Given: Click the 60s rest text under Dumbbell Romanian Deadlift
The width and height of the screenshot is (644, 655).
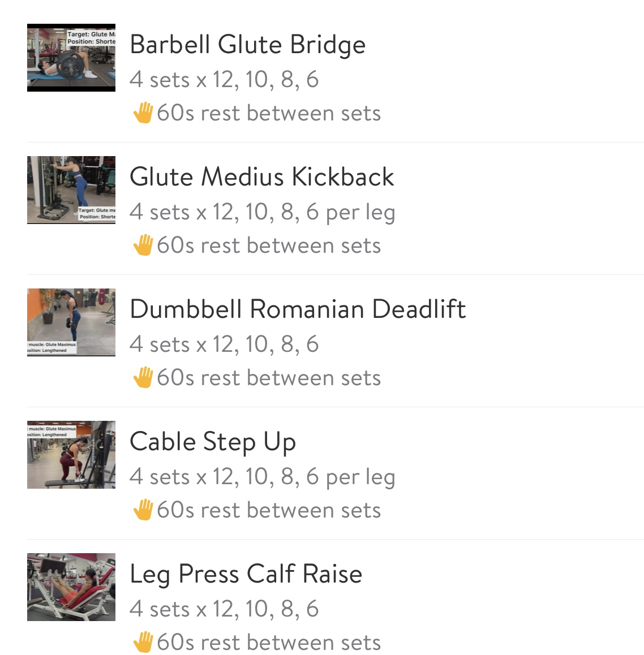Looking at the screenshot, I should tap(268, 378).
